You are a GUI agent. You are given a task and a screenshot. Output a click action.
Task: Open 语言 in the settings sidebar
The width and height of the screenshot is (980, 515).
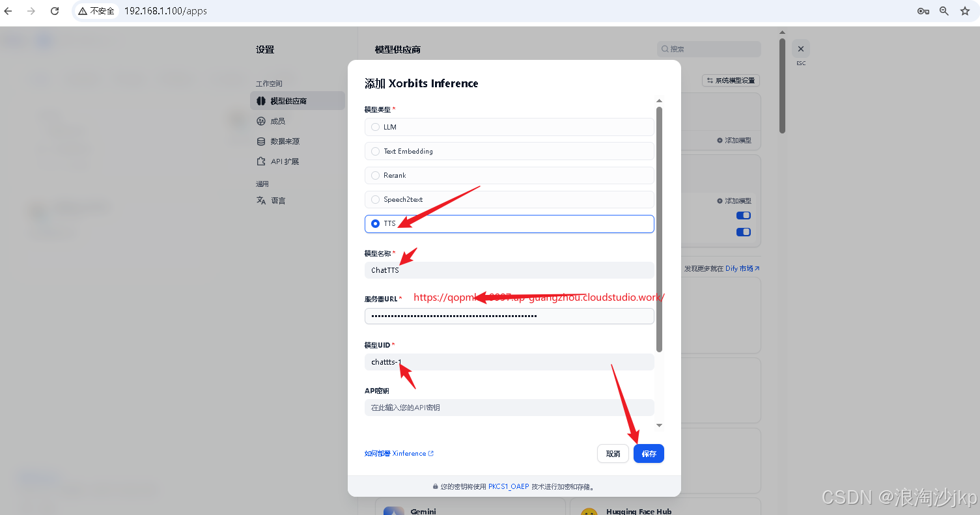298,201
